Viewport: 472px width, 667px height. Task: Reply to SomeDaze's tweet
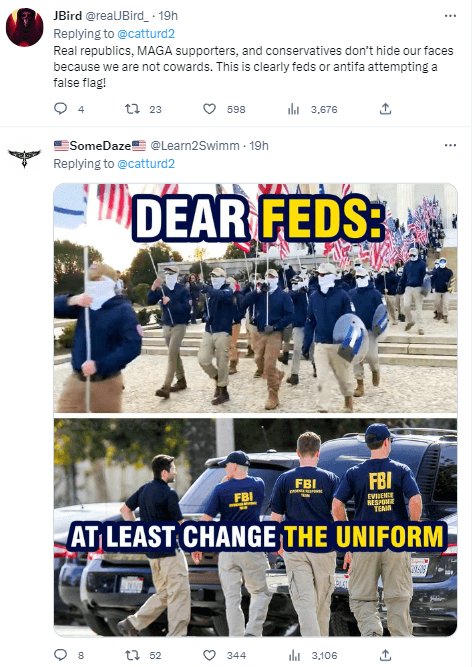(60, 655)
